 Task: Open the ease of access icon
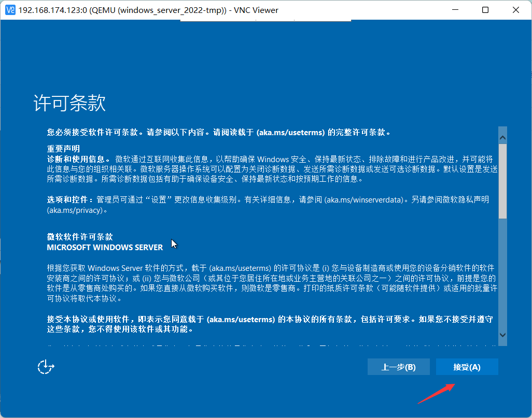[46, 367]
